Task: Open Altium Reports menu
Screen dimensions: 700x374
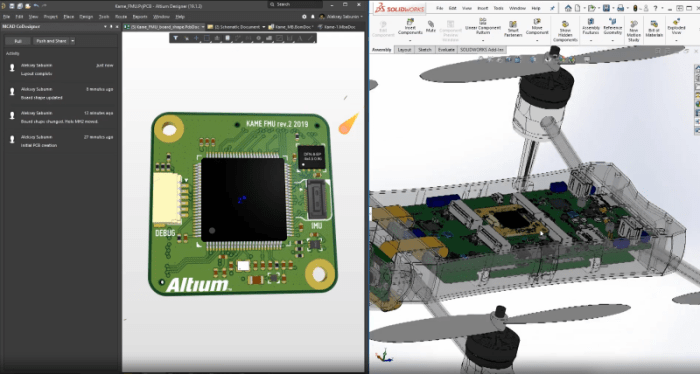Action: pyautogui.click(x=140, y=17)
